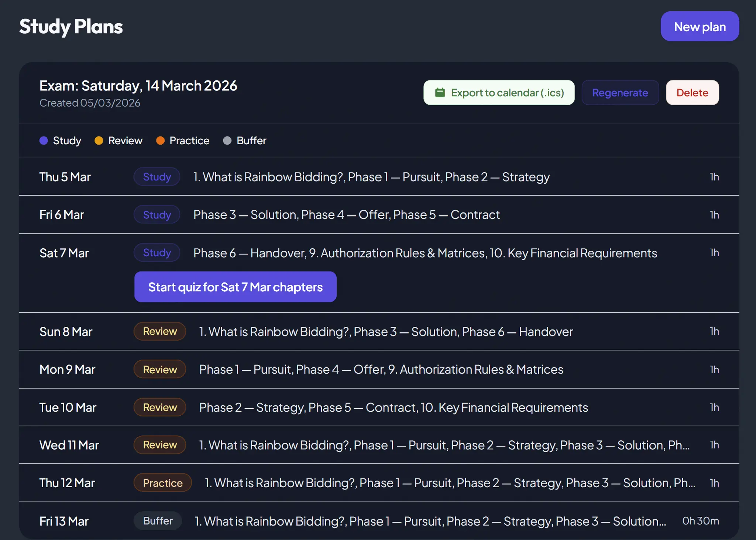Click the 'Study' legend label
This screenshot has height=540, width=756.
point(67,141)
